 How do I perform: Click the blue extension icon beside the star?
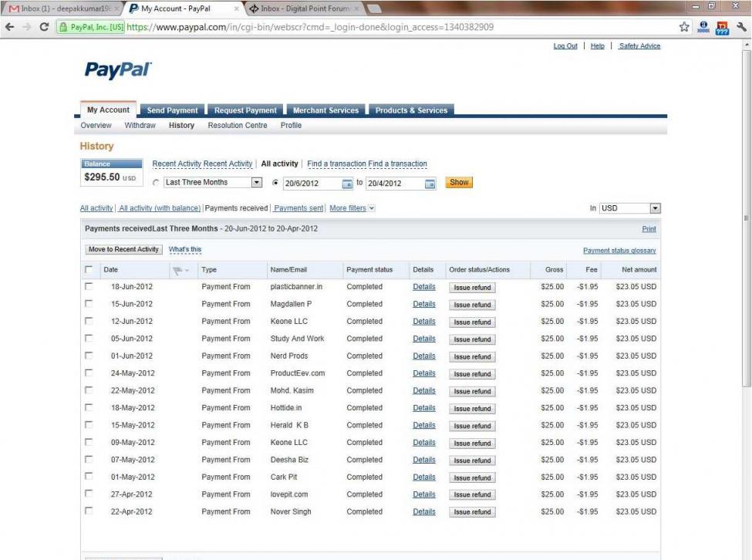coord(703,27)
